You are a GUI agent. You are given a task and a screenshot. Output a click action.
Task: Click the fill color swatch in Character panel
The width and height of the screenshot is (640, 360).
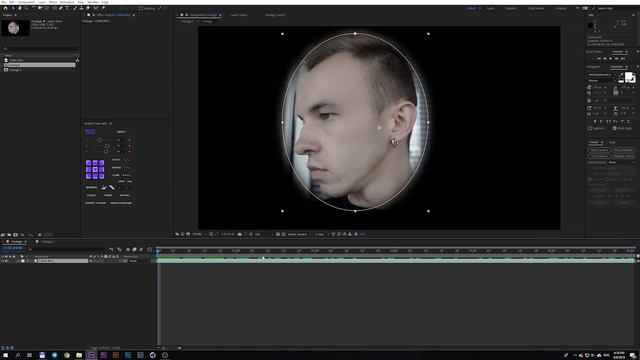coord(629,76)
